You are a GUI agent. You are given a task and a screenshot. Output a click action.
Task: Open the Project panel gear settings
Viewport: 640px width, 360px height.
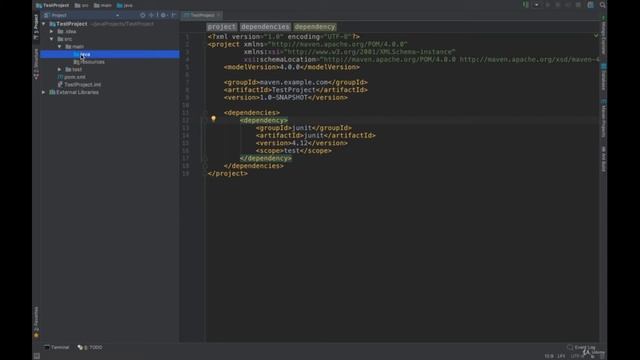coord(163,15)
